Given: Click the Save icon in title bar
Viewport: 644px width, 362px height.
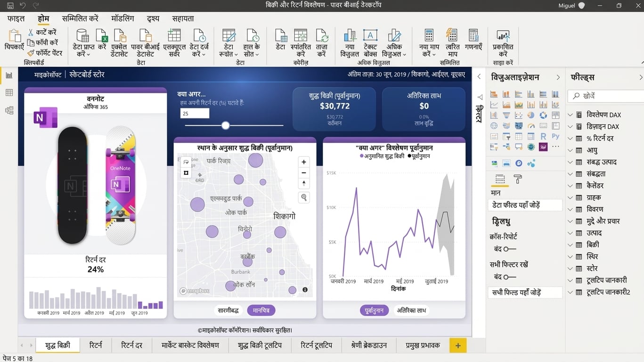Looking at the screenshot, I should click(x=10, y=6).
